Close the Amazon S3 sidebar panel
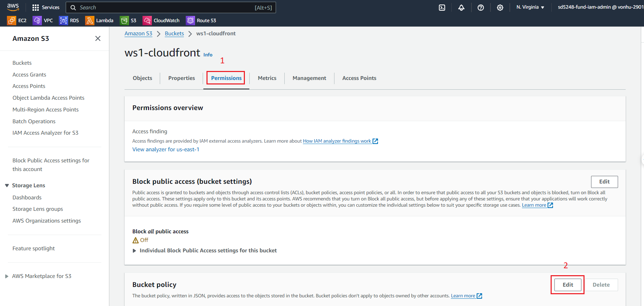This screenshot has height=306, width=644. pos(98,38)
